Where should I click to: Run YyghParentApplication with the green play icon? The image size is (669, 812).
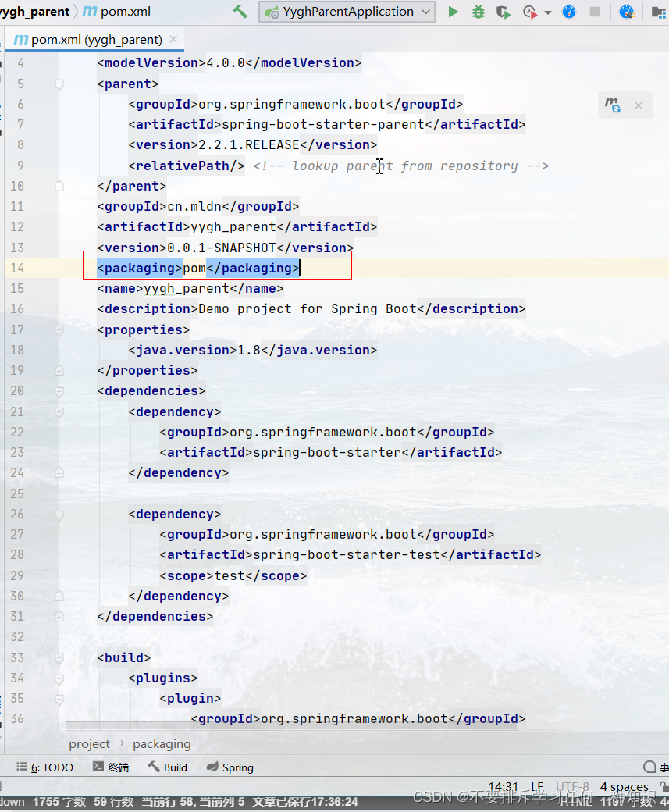453,12
